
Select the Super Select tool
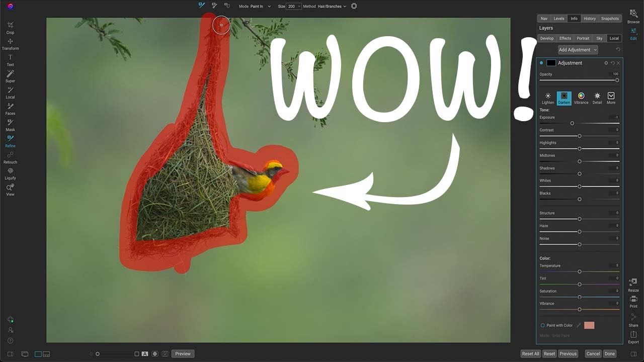coord(10,76)
